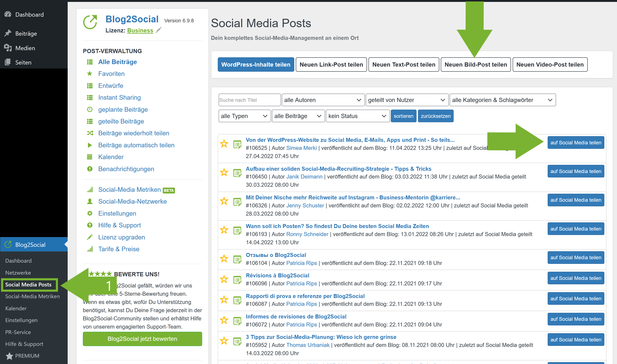This screenshot has width=617, height=364.
Task: Click the Beiträge pin icon in sidebar
Action: pyautogui.click(x=8, y=33)
